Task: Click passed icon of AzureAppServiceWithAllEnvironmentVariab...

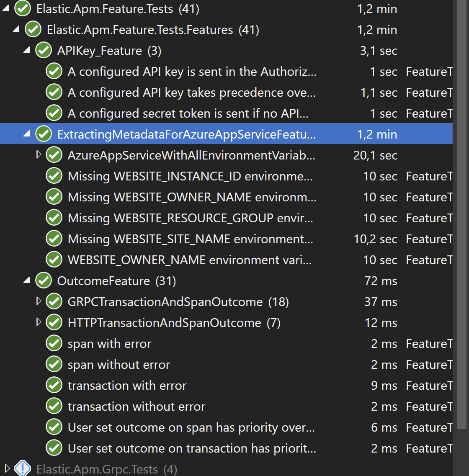Action: click(54, 155)
